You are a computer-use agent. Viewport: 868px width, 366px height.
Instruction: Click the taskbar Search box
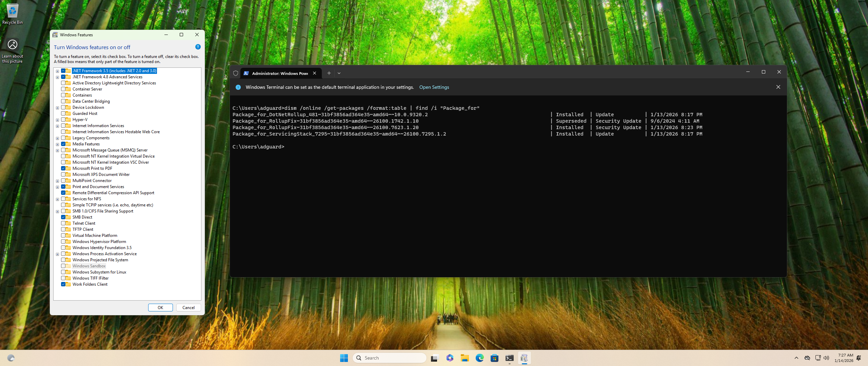pos(390,358)
